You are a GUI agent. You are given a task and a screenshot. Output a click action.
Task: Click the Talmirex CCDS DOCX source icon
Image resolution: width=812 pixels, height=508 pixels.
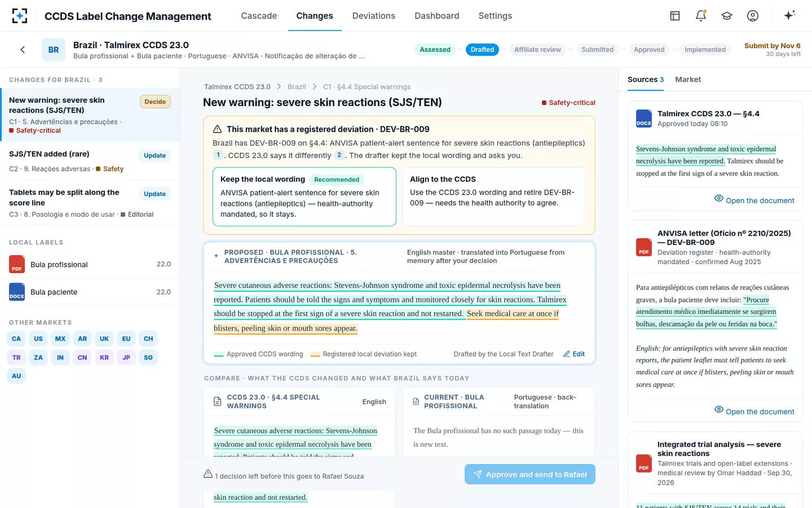[644, 119]
